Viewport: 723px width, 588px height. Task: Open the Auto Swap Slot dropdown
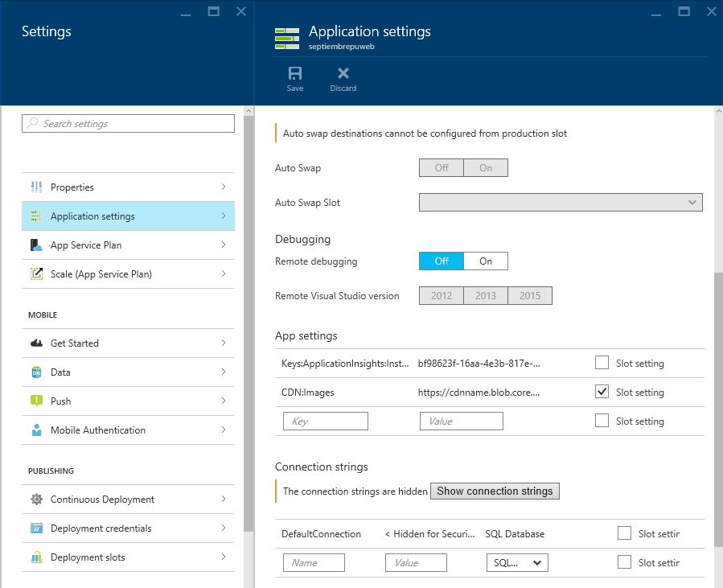click(561, 203)
